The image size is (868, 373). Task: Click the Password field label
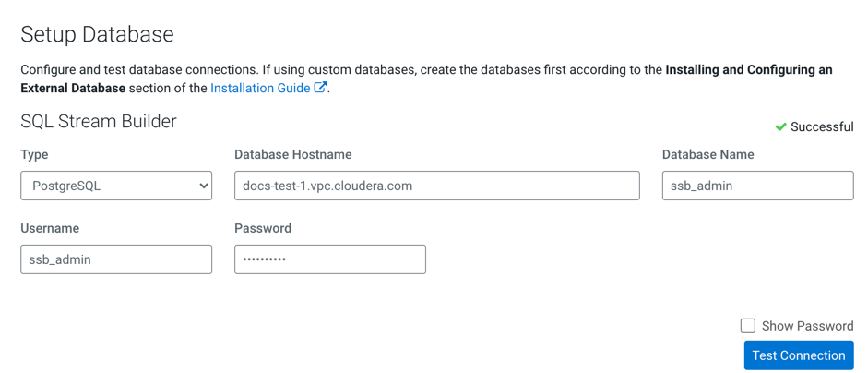[263, 228]
